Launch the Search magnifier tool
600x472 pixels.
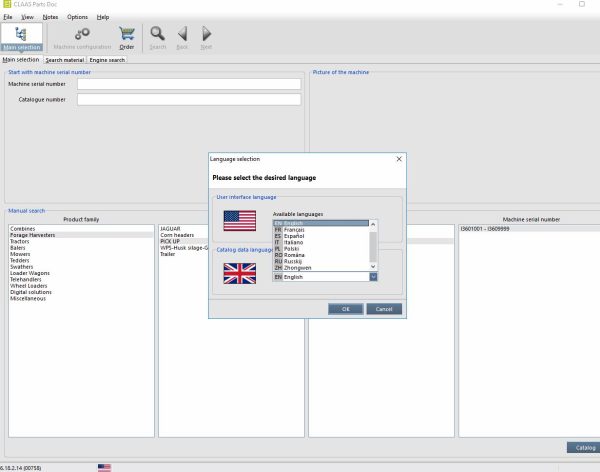pyautogui.click(x=157, y=38)
